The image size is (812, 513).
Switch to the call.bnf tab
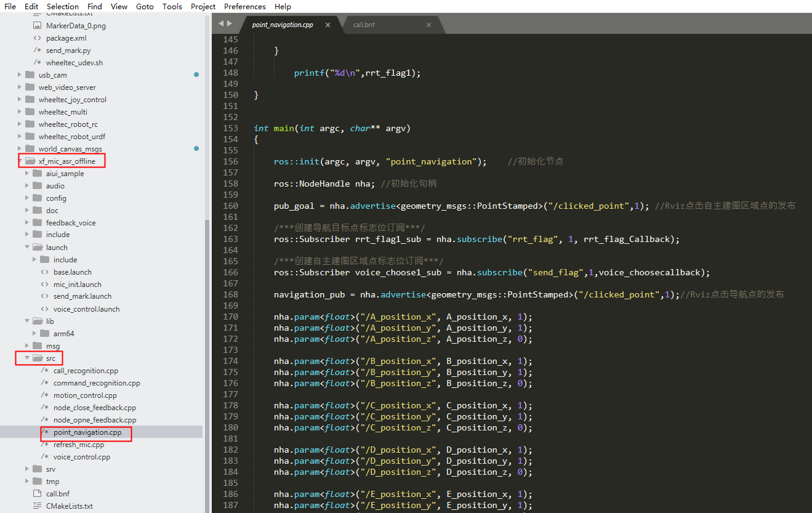pos(364,25)
